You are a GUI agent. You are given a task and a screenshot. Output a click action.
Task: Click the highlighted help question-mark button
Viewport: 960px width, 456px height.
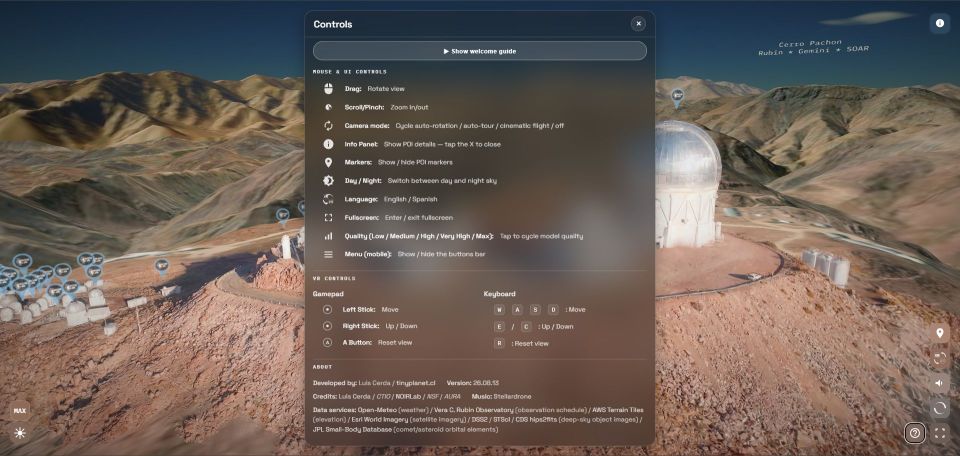coord(915,433)
